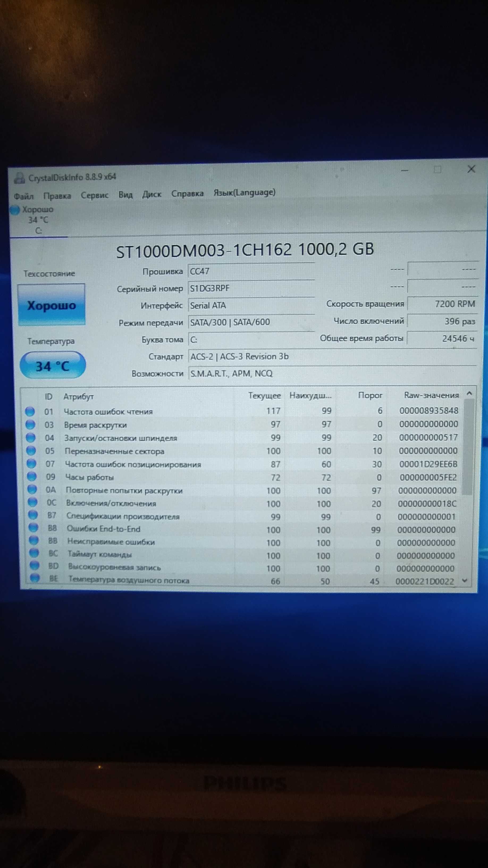This screenshot has height=868, width=488.
Task: Select the Частота ошибок чтения attribute row
Action: click(x=242, y=411)
